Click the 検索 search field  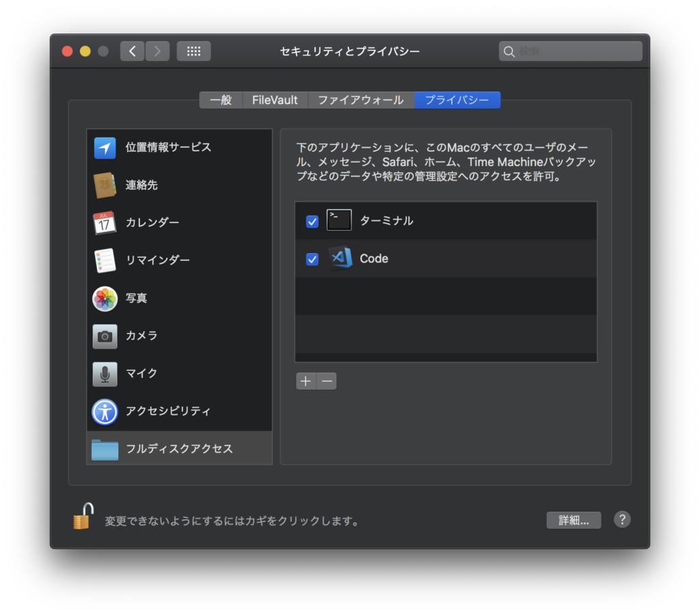tap(570, 51)
